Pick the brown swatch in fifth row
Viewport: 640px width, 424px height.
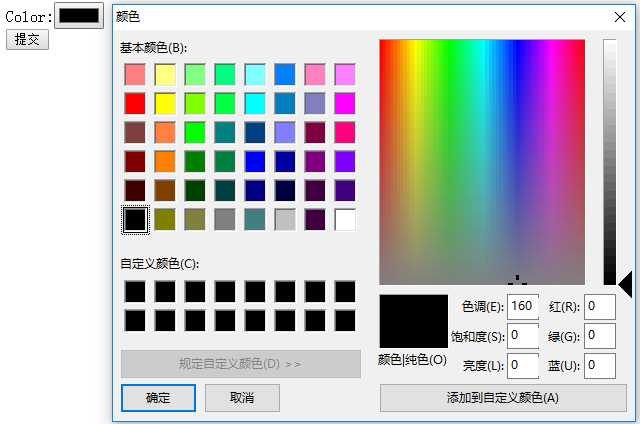[165, 191]
